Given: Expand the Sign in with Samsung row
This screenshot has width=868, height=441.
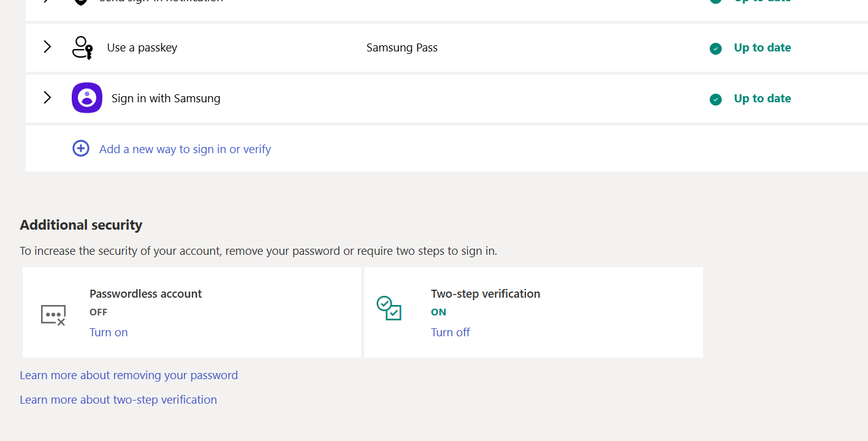Looking at the screenshot, I should tap(47, 98).
